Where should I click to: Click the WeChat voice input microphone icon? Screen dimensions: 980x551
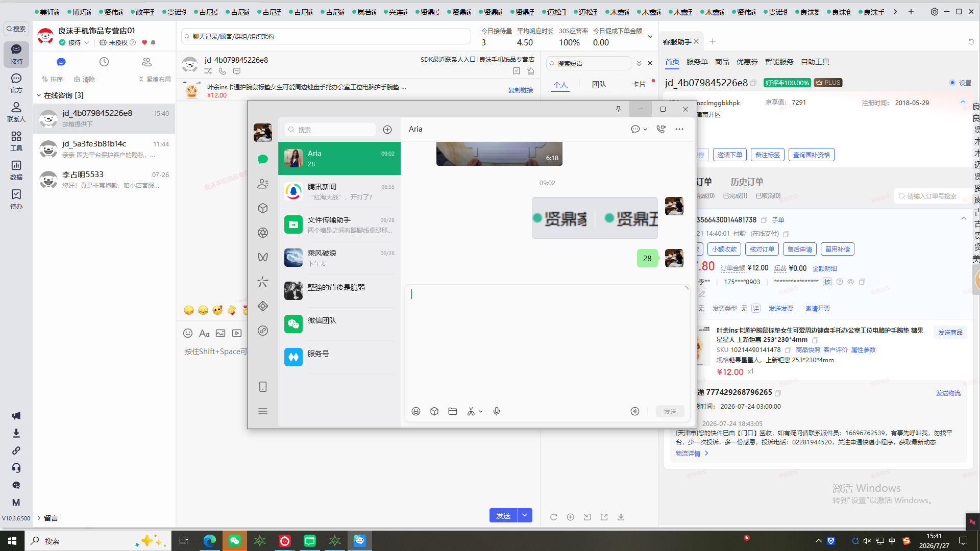click(497, 411)
